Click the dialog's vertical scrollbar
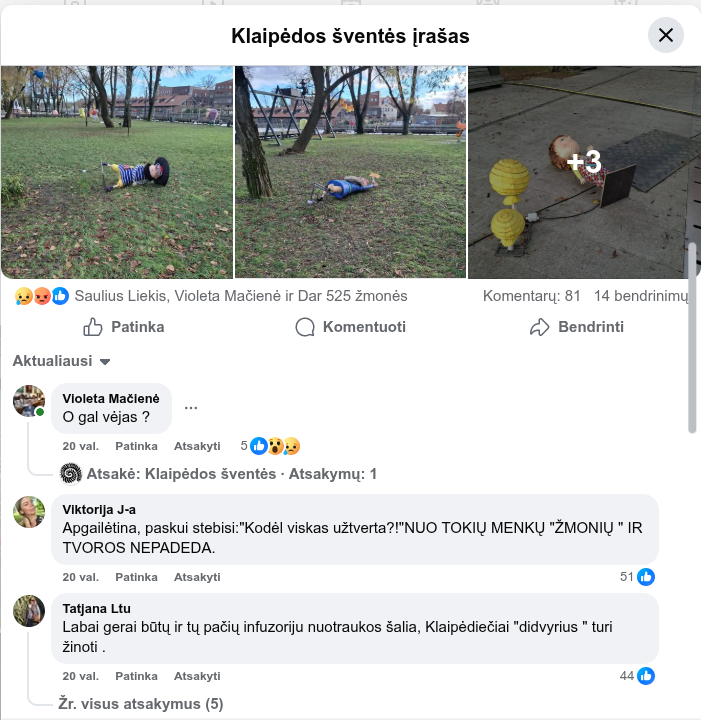Screen dimensions: 701x720 click(x=692, y=338)
